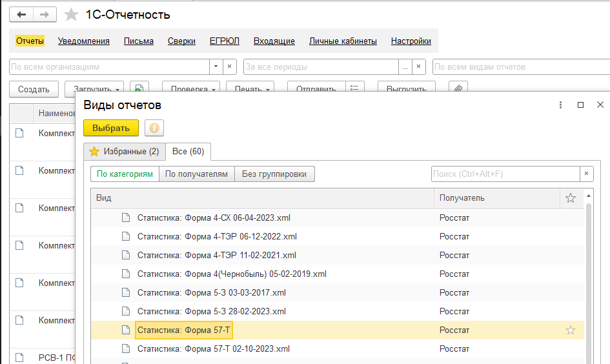The width and height of the screenshot is (610, 364).
Task: Open the three-dot menu of Виды отчетов dialog
Action: click(560, 105)
